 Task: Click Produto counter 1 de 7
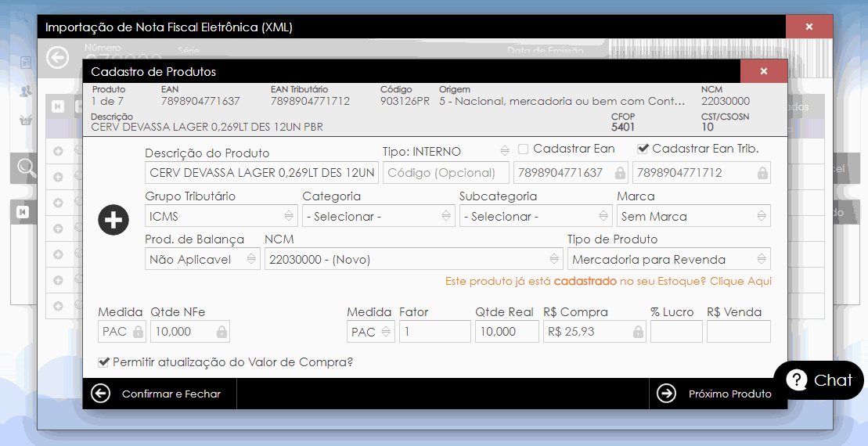tap(107, 101)
